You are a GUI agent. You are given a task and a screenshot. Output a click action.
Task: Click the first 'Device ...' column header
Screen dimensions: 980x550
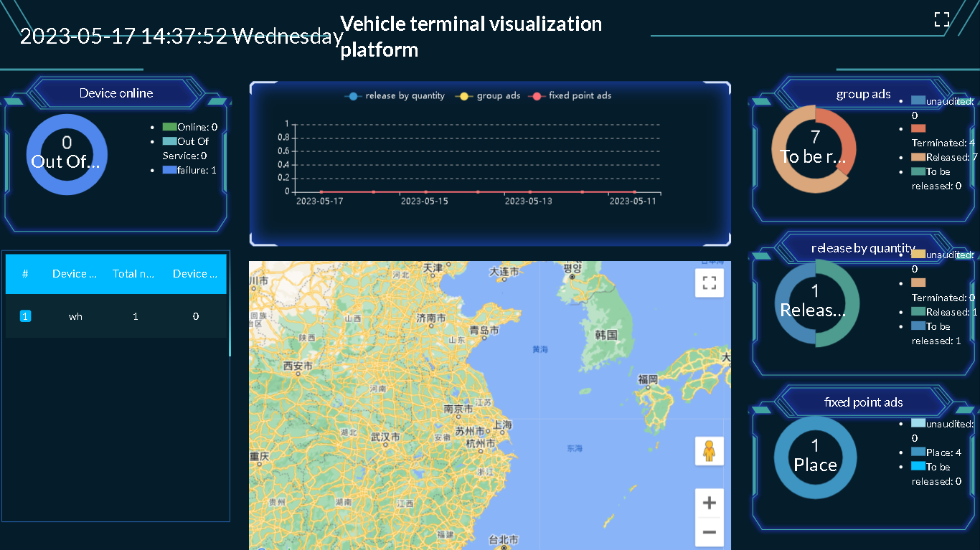coord(74,274)
